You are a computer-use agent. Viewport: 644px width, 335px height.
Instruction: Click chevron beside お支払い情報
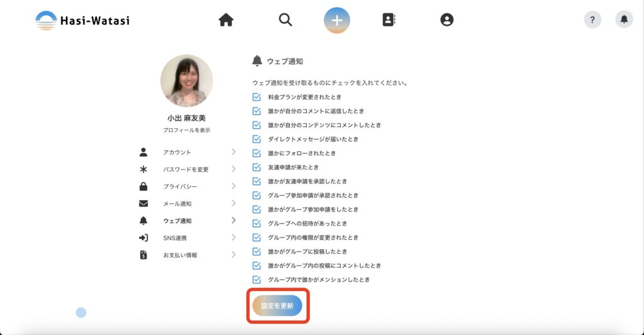[x=233, y=255]
